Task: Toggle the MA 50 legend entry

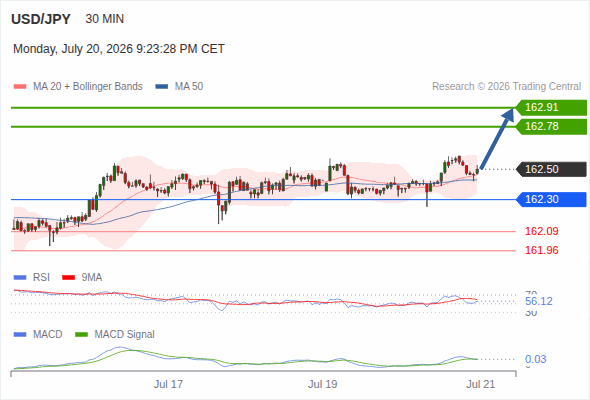Action: coord(179,87)
